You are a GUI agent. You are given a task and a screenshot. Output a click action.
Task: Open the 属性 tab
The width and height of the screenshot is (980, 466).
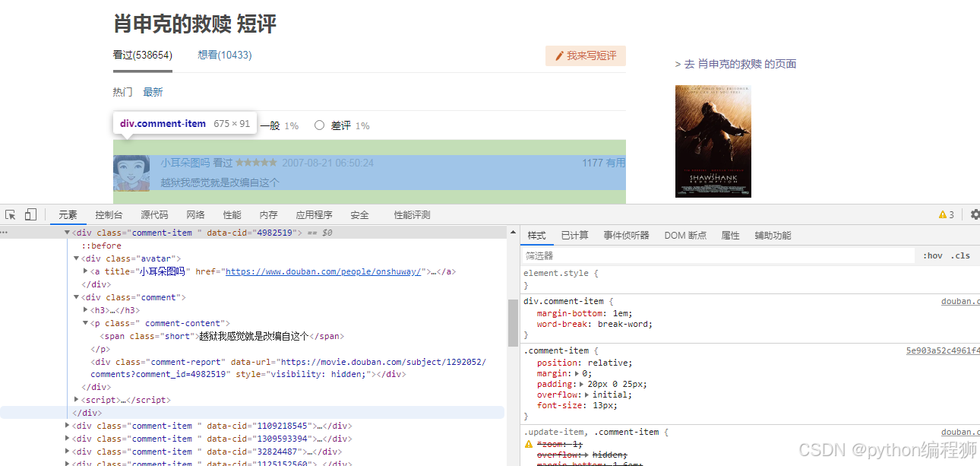pos(730,236)
